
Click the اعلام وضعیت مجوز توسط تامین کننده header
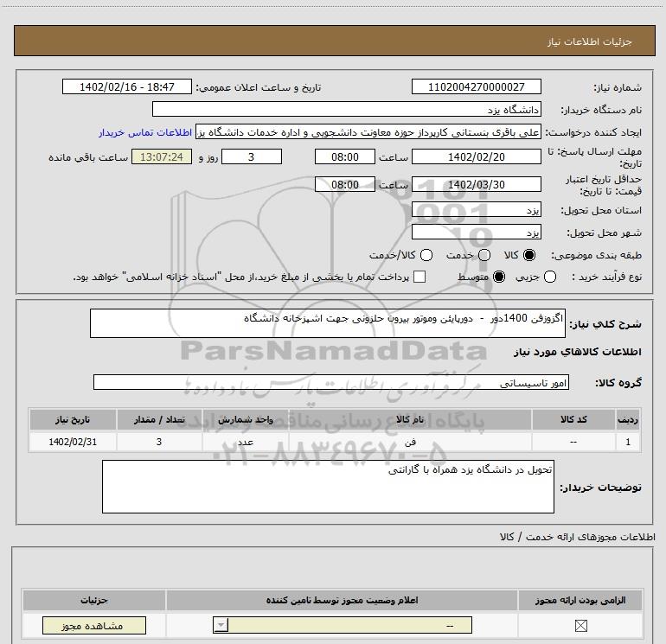coord(342,600)
